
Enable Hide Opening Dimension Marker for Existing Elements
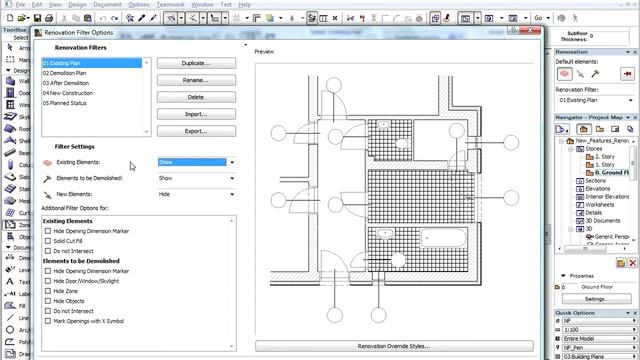click(48, 231)
